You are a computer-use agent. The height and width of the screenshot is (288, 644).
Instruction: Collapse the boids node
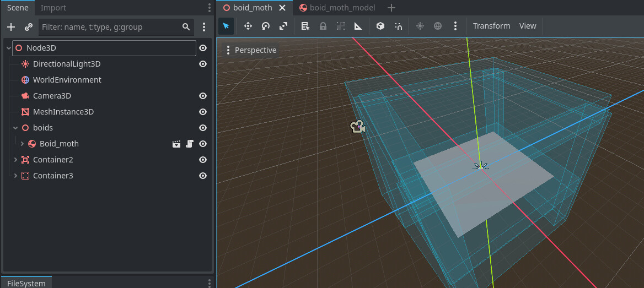tap(15, 128)
